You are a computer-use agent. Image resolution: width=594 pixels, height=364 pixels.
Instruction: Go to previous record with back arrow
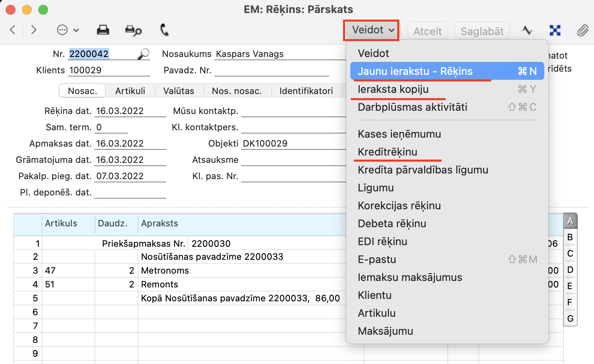13,30
